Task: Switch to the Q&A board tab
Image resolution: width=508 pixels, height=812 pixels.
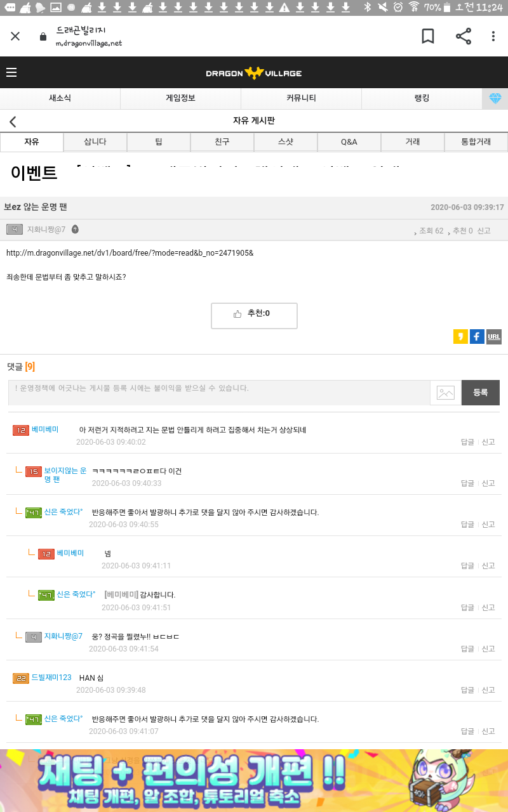Action: (x=349, y=142)
